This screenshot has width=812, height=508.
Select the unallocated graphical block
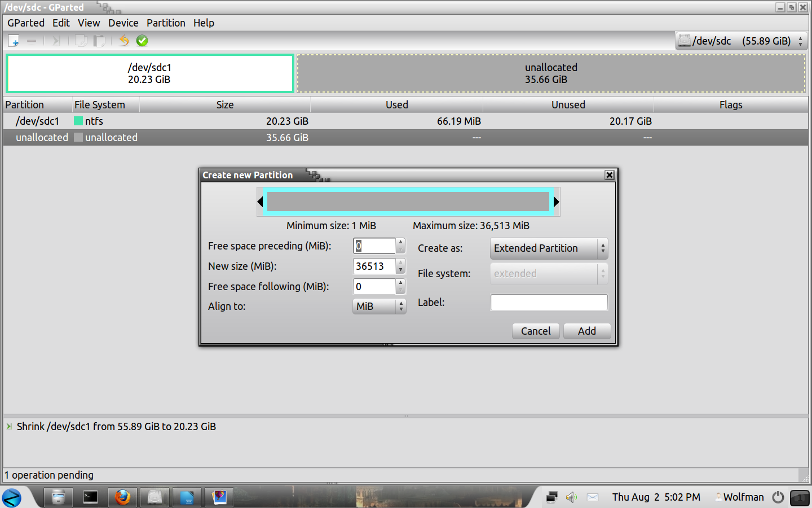click(551, 73)
